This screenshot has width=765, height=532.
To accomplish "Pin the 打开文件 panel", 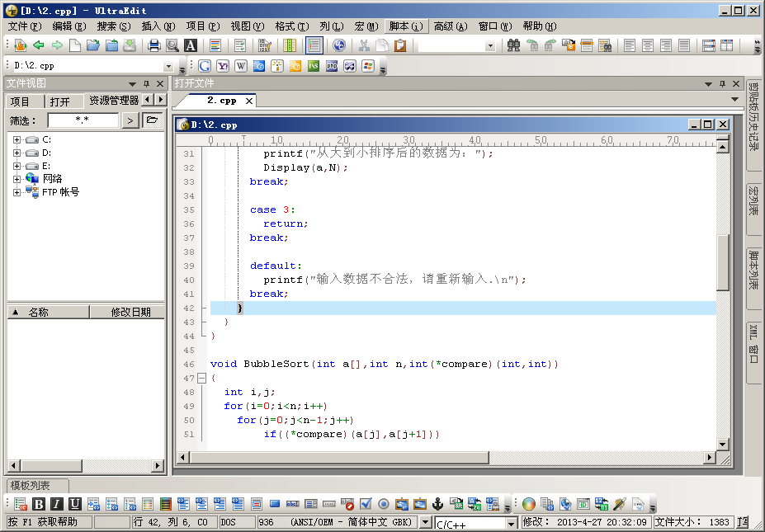I will click(x=723, y=84).
